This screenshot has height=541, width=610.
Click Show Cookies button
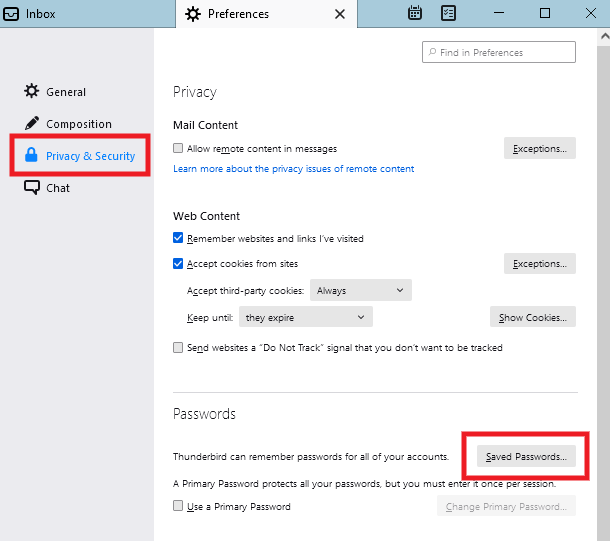533,317
